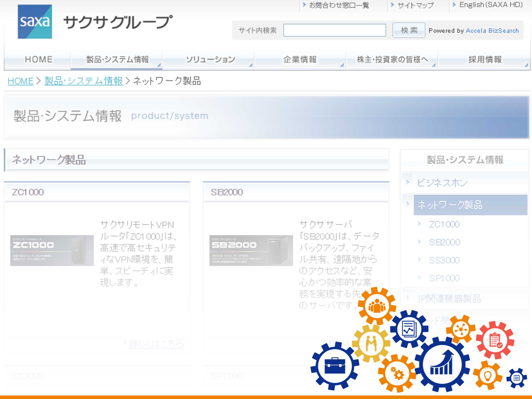
Task: Open the SB2000 product banner image
Action: pyautogui.click(x=251, y=250)
